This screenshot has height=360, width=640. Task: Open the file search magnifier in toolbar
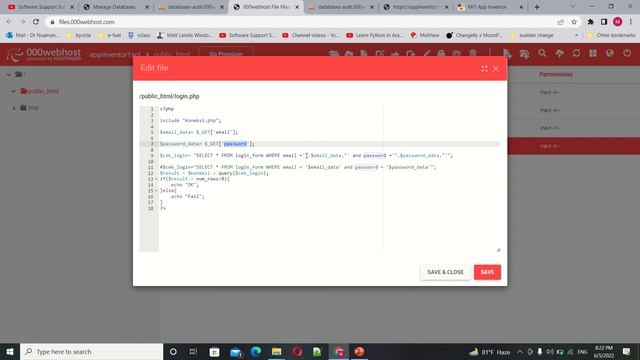542,53
